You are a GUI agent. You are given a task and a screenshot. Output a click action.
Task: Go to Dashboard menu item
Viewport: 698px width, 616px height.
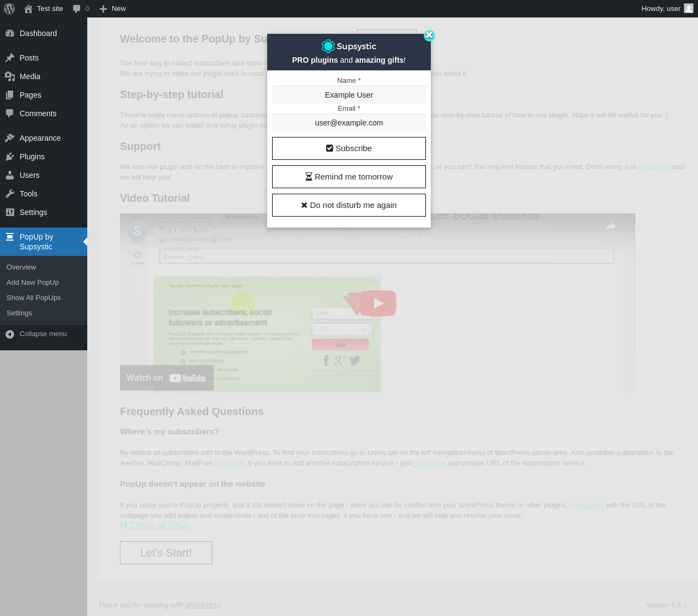(44, 33)
